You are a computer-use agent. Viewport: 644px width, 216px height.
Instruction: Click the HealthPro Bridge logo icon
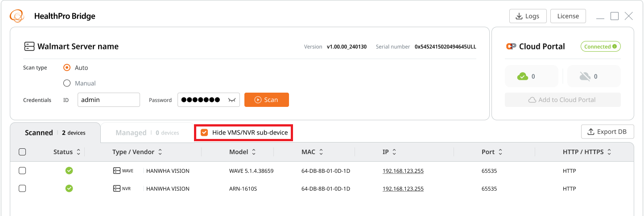[17, 16]
